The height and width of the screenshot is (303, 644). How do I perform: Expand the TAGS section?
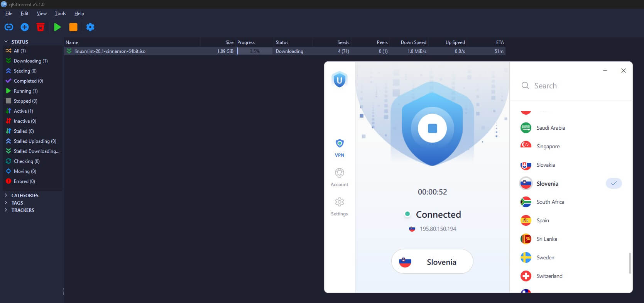pos(6,203)
